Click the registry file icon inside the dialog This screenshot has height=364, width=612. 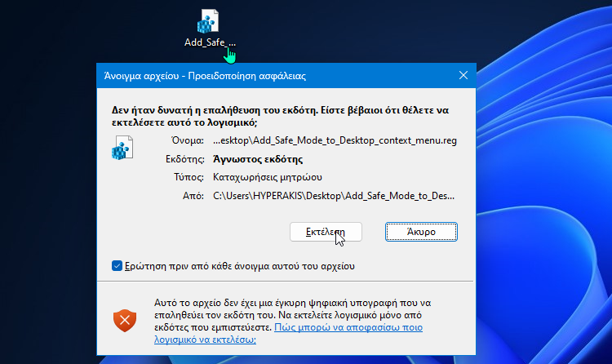(122, 148)
